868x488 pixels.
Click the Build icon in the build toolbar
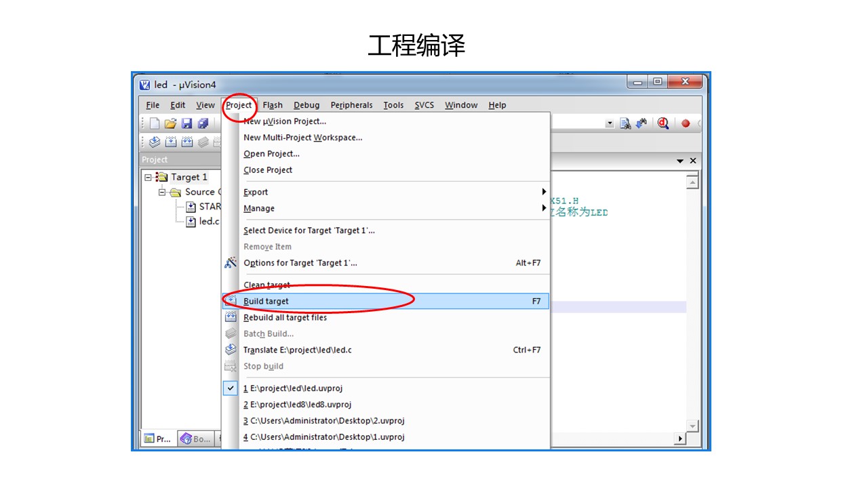pos(170,142)
